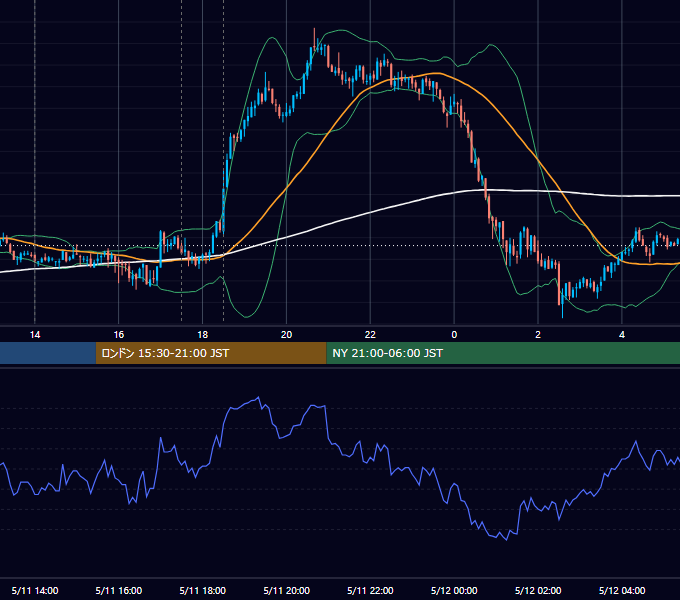Image resolution: width=680 pixels, height=600 pixels.
Task: Click the 4 hour label on the price chart axis
Action: click(622, 335)
